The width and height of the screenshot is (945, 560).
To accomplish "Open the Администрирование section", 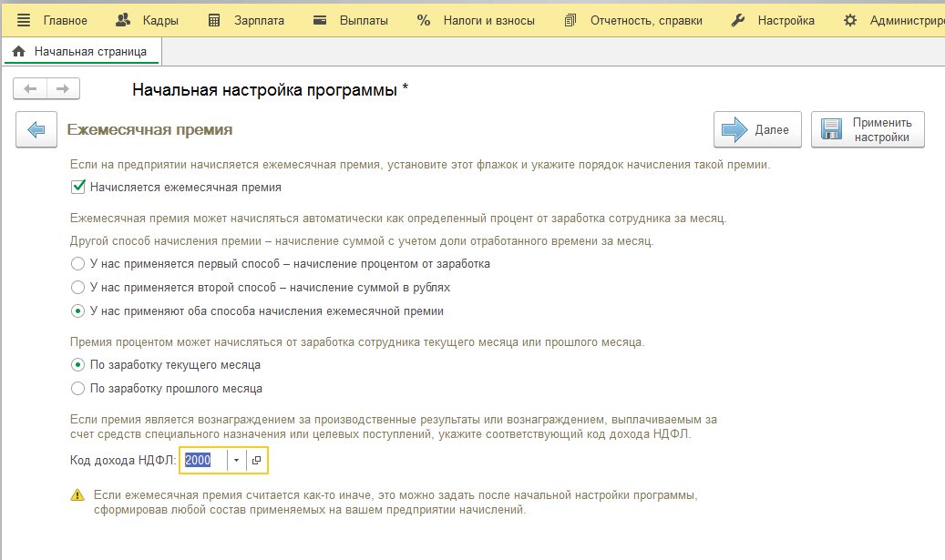I will tap(907, 20).
